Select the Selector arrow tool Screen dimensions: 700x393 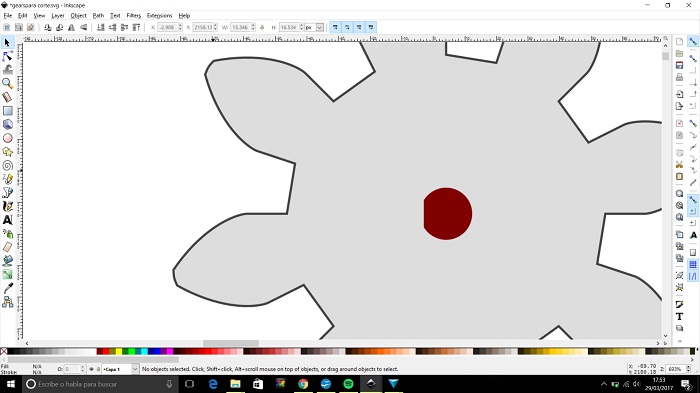click(x=7, y=42)
